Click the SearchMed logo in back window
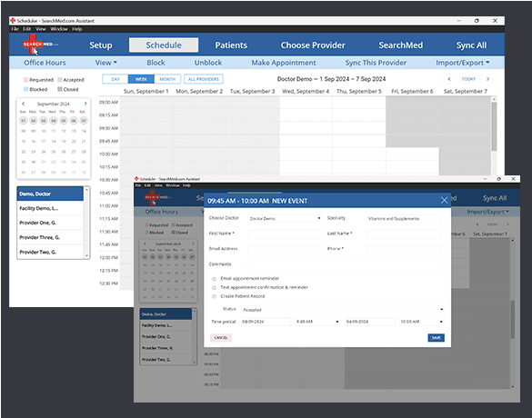The width and height of the screenshot is (532, 418). click(40, 45)
